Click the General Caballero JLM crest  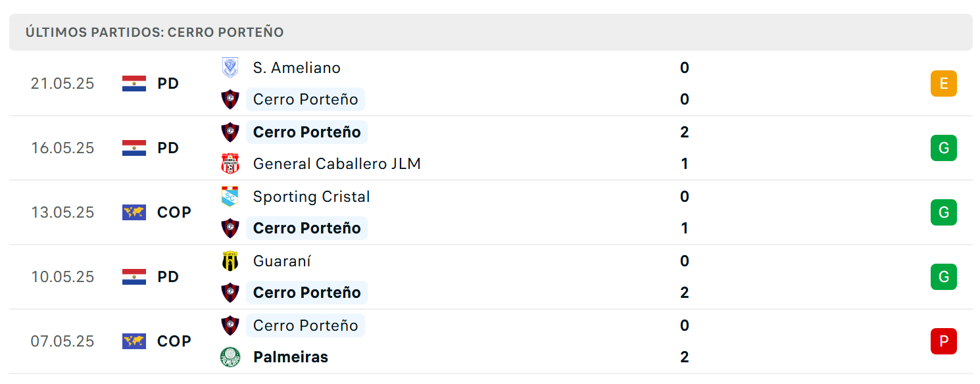[x=230, y=164]
